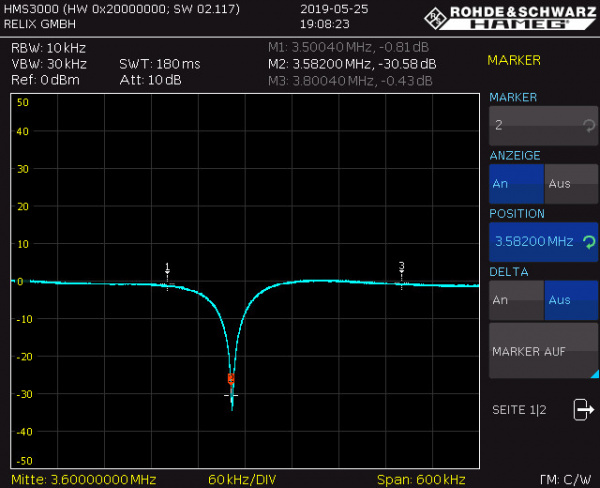600x488 pixels.
Task: Turn marker display on with ANZEIGE An
Action: (516, 184)
